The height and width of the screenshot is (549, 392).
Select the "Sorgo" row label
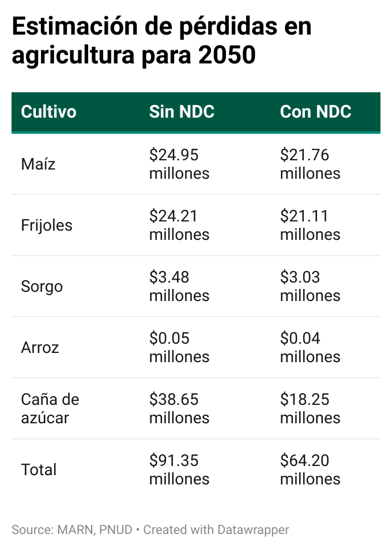[x=42, y=287]
